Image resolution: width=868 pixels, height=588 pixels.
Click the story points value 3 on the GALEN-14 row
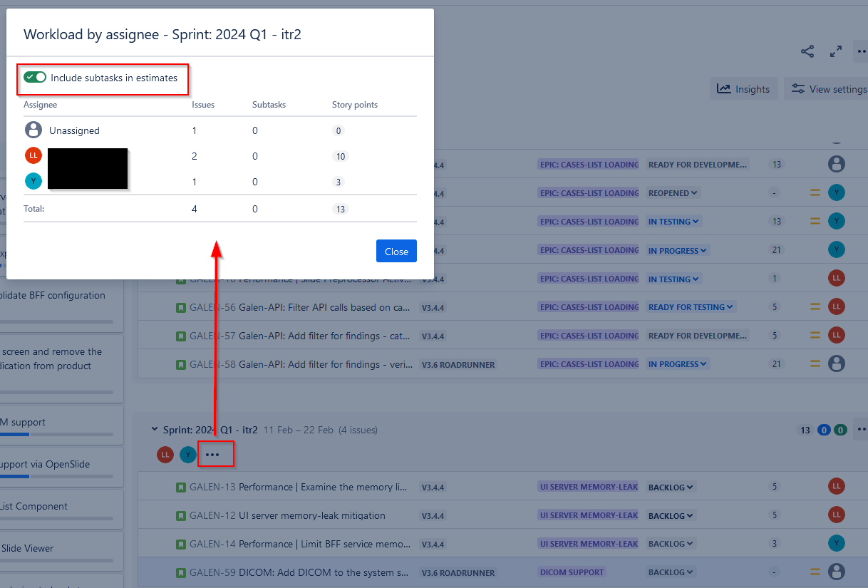(775, 544)
